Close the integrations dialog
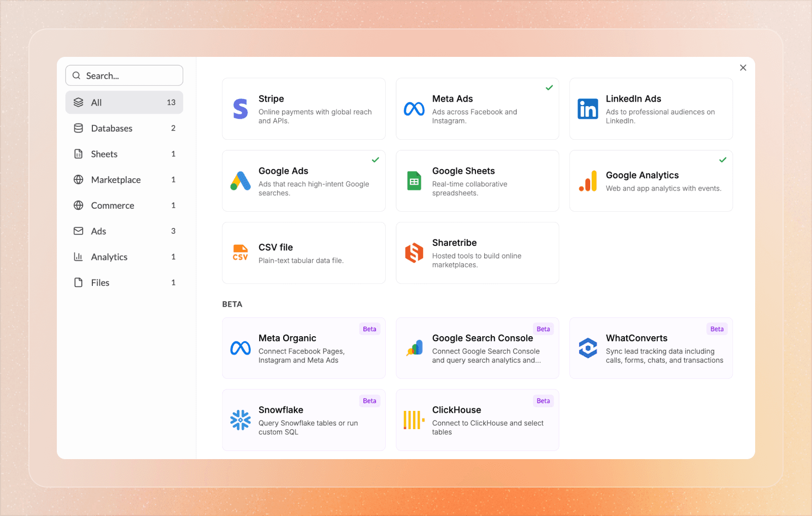 click(743, 68)
